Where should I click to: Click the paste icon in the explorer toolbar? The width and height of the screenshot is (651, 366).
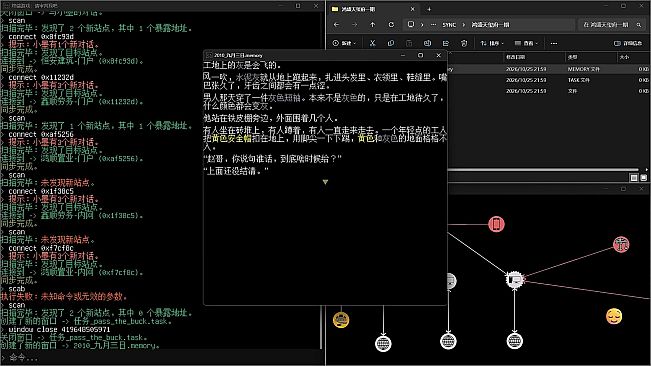(x=409, y=43)
